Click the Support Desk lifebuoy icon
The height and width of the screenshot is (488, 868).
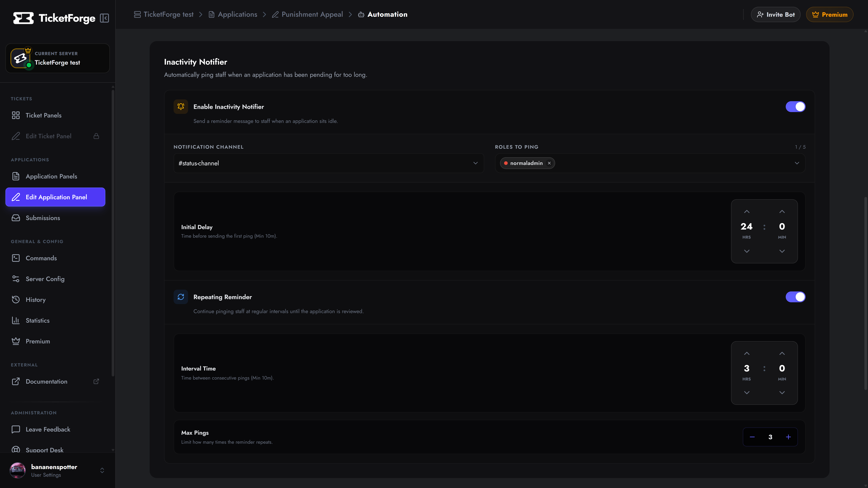(x=16, y=449)
